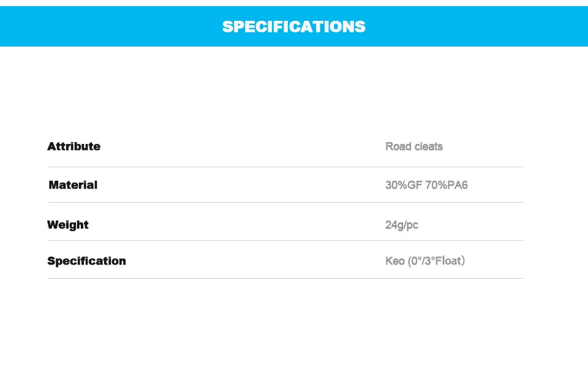
Task: Click the 0° part of float value
Action: click(416, 260)
